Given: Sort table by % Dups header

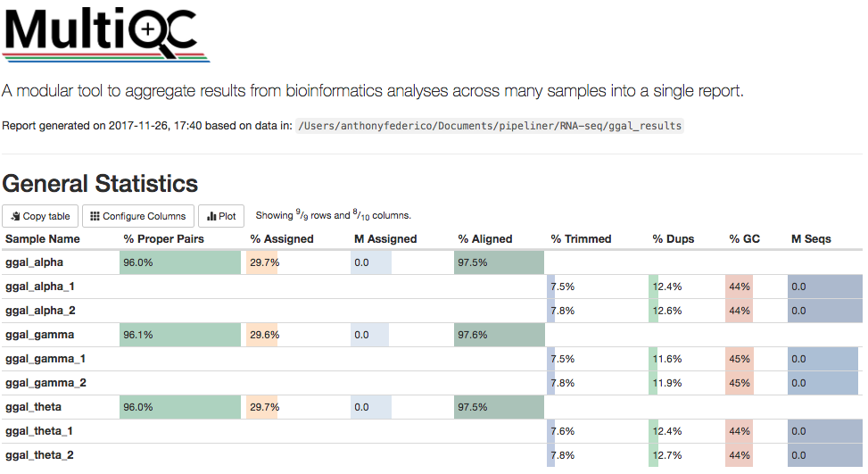Looking at the screenshot, I should tap(673, 239).
